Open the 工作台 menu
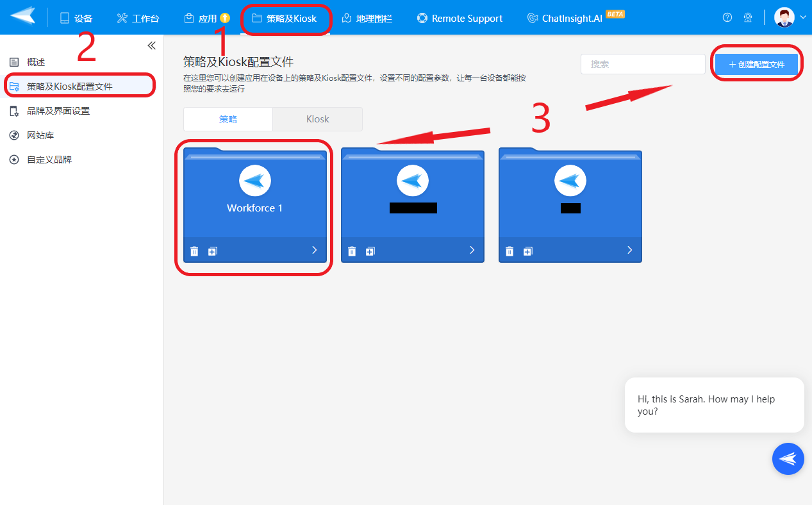The height and width of the screenshot is (505, 812). [138, 18]
